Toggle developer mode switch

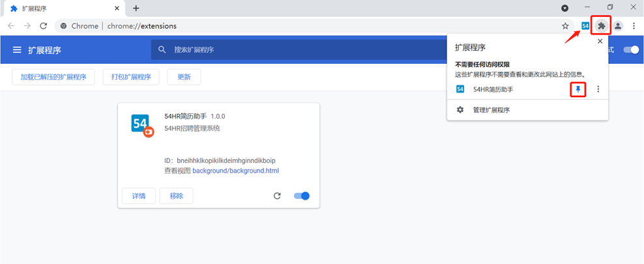631,50
